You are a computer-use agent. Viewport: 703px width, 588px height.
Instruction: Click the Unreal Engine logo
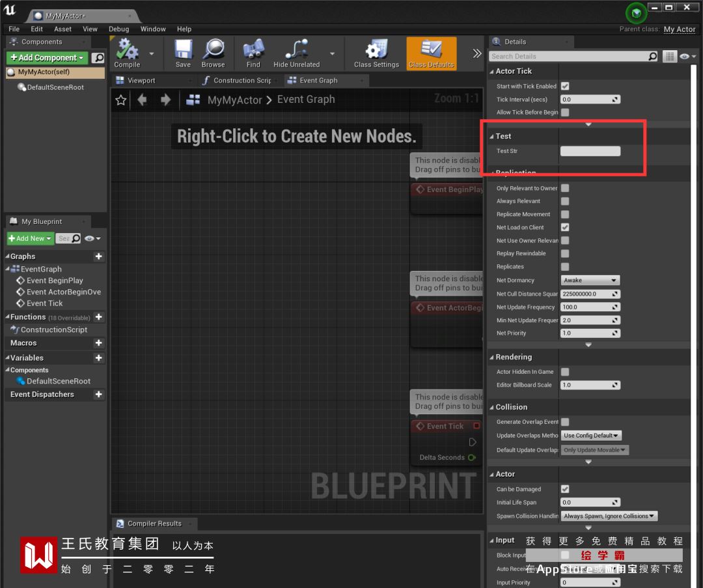tap(10, 10)
